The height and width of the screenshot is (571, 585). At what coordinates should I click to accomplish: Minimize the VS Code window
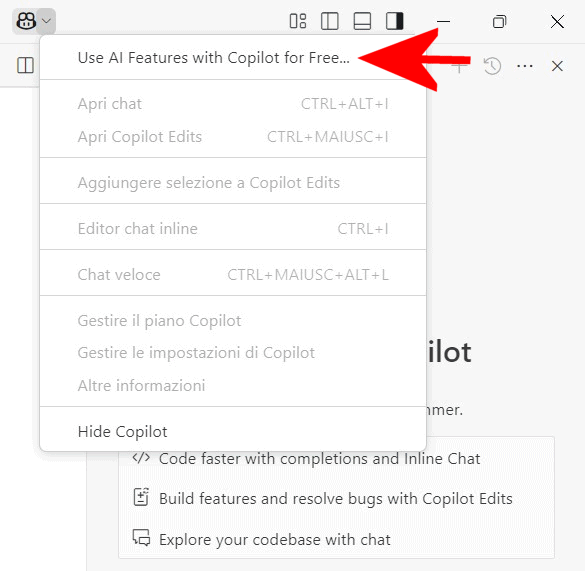pyautogui.click(x=443, y=21)
